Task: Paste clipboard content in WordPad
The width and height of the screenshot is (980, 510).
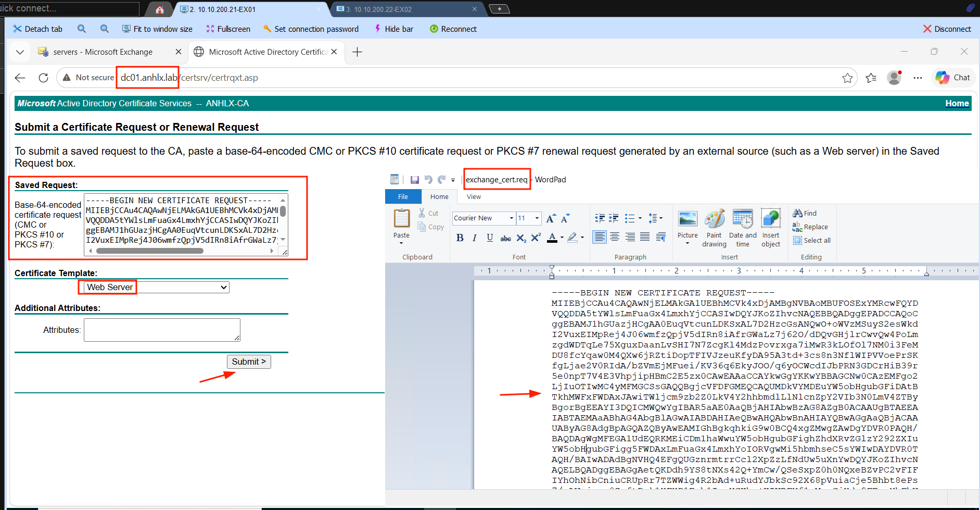Action: (401, 218)
